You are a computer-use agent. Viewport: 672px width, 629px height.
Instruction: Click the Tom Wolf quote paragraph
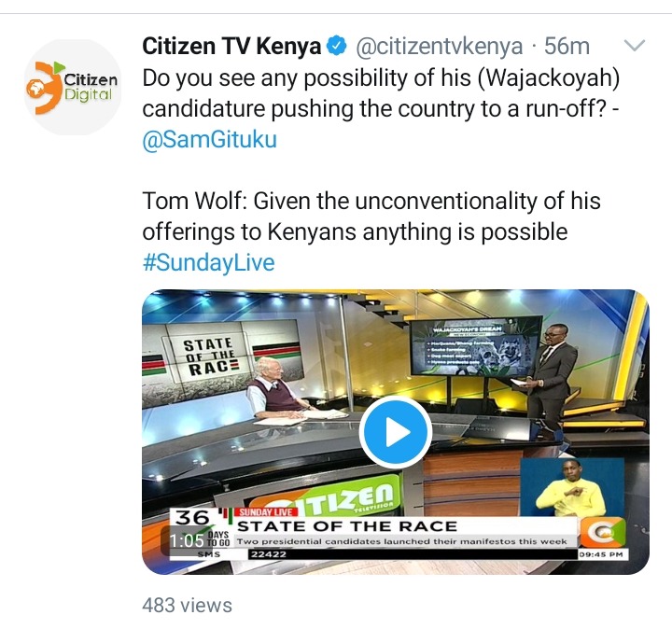pyautogui.click(x=371, y=216)
